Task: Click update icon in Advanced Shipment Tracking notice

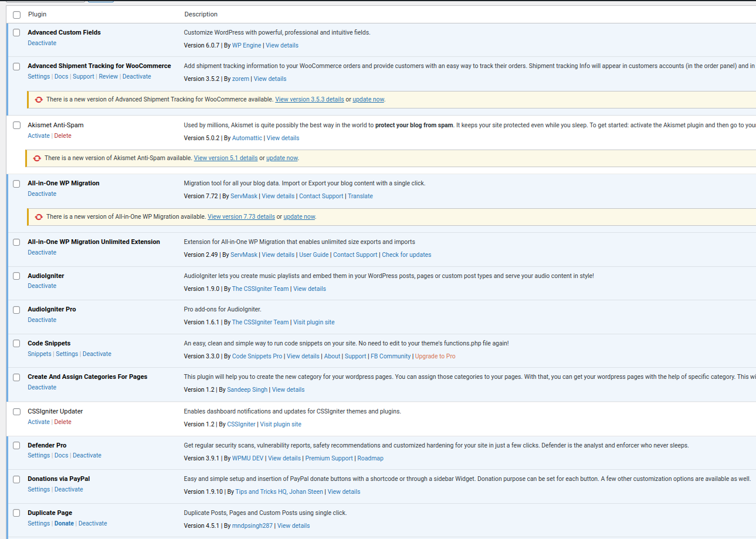Action: (x=39, y=100)
